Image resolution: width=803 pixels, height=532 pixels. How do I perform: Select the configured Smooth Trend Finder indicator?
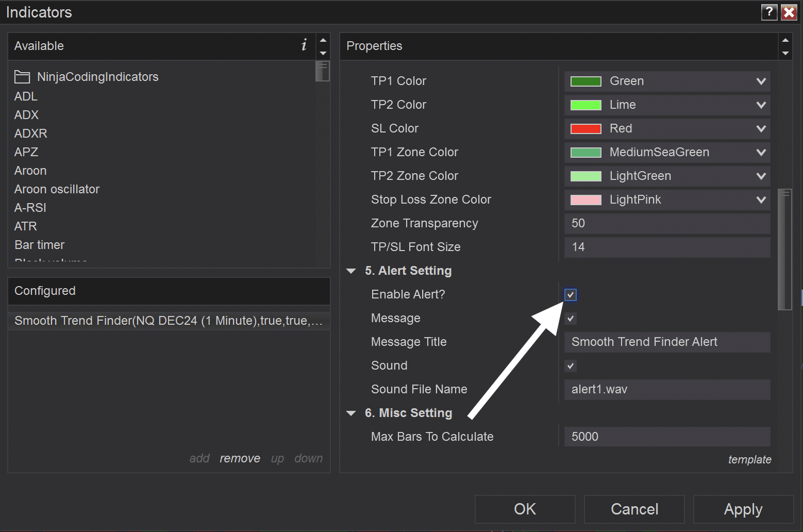169,321
